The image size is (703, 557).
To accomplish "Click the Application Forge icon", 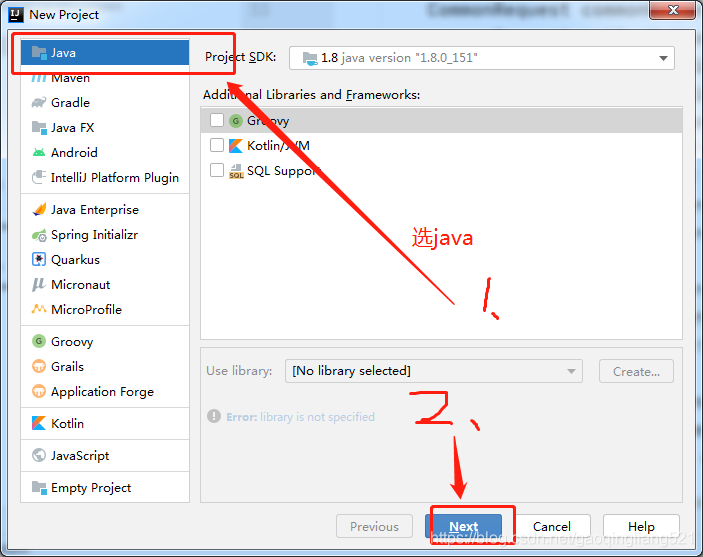I will pyautogui.click(x=39, y=392).
